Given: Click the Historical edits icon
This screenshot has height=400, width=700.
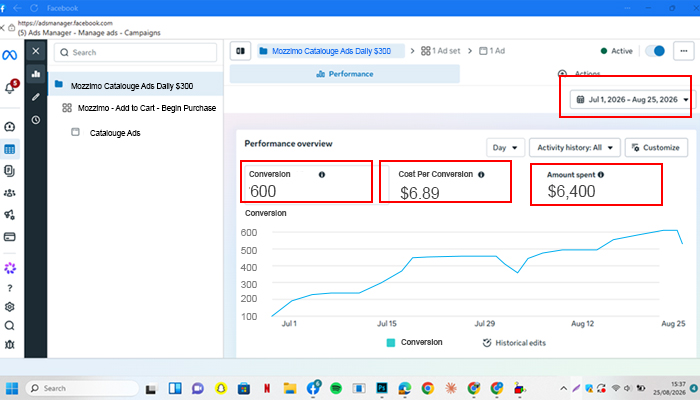Looking at the screenshot, I should pyautogui.click(x=487, y=342).
